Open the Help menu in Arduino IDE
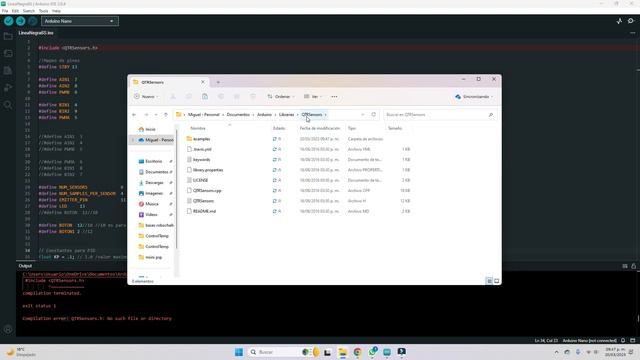The height and width of the screenshot is (360, 640). click(x=56, y=11)
